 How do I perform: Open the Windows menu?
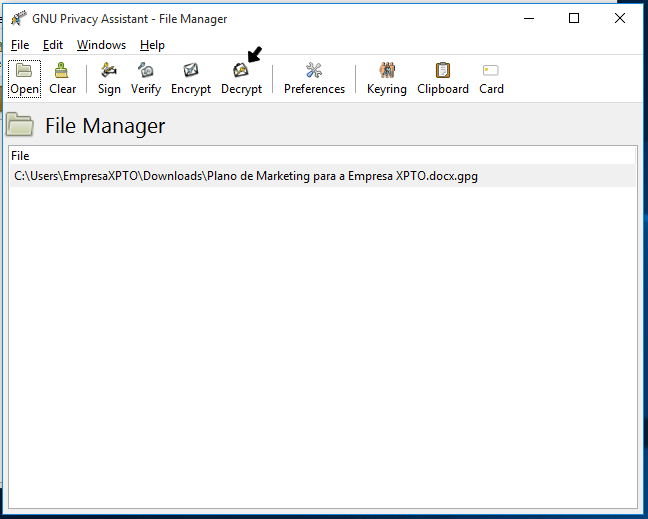[x=101, y=45]
